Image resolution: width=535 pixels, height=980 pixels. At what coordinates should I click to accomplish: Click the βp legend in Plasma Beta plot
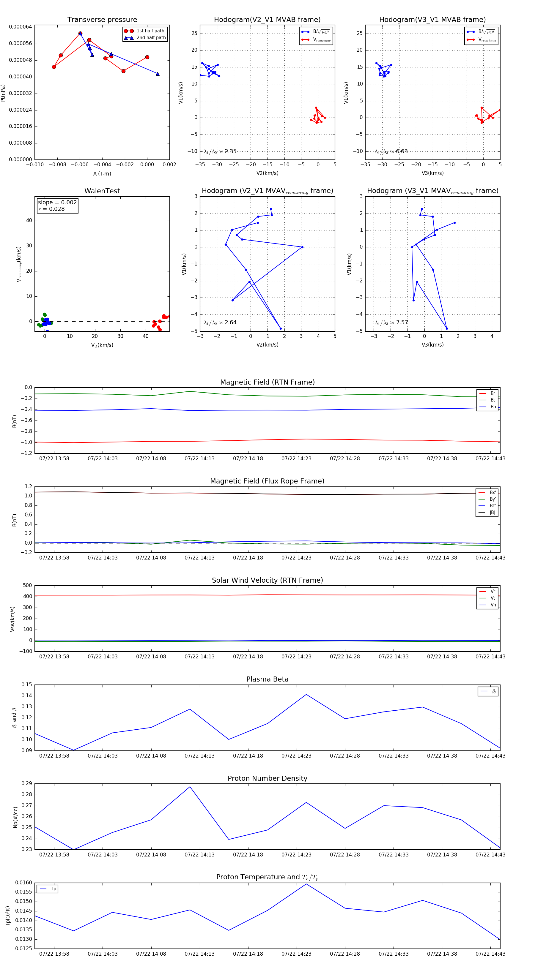point(488,691)
